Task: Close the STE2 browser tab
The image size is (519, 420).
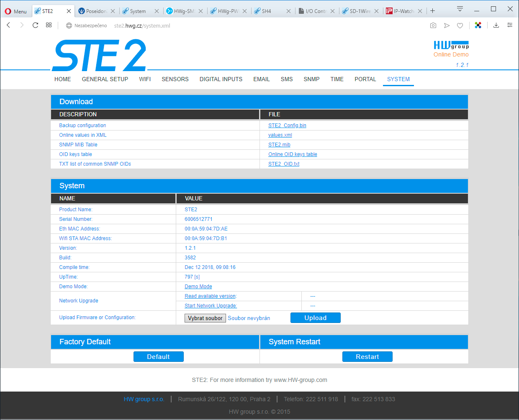Action: point(69,11)
